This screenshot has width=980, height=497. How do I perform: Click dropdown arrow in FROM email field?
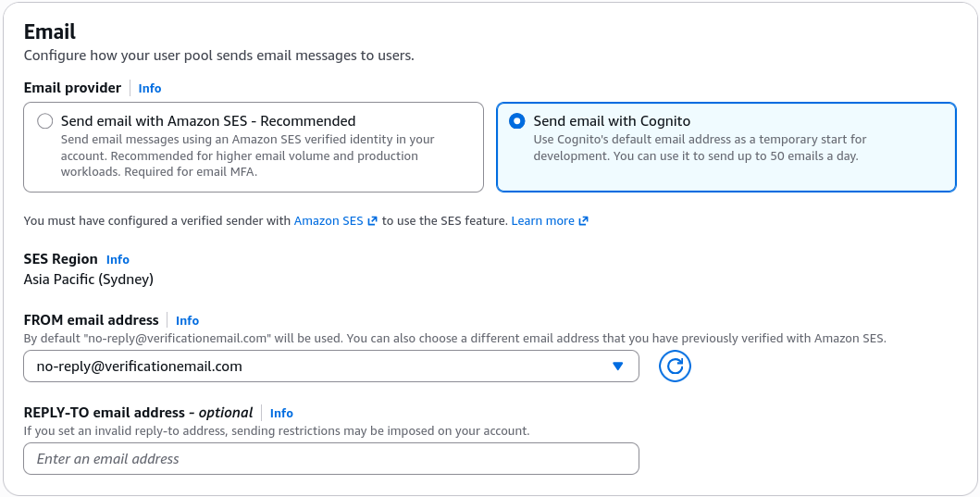click(x=617, y=367)
